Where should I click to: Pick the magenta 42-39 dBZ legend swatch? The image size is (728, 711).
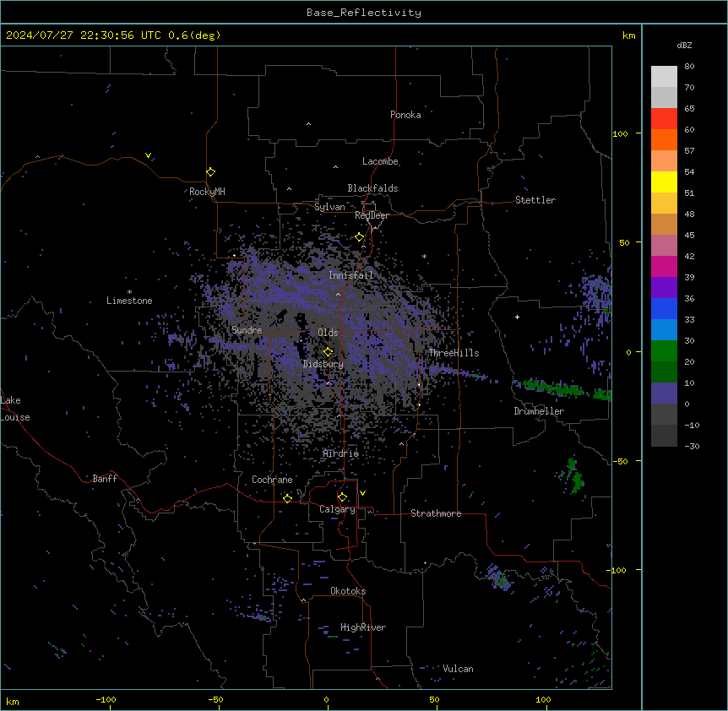pos(664,266)
